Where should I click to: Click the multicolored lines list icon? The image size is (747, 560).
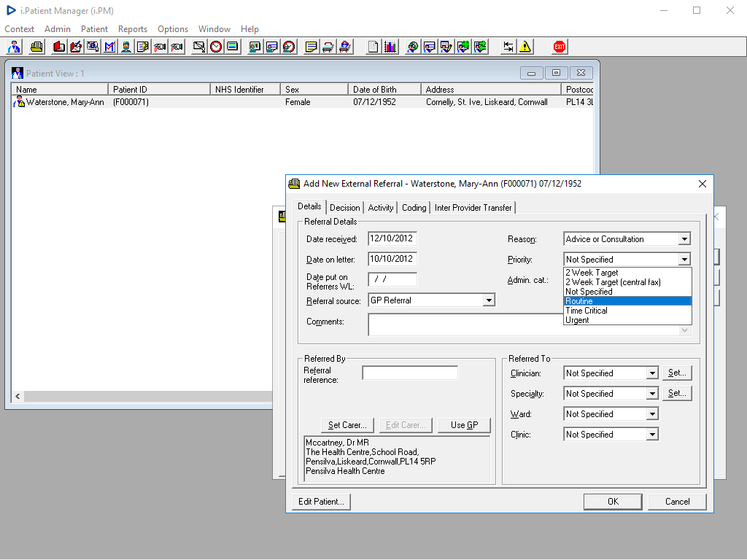pyautogui.click(x=233, y=47)
